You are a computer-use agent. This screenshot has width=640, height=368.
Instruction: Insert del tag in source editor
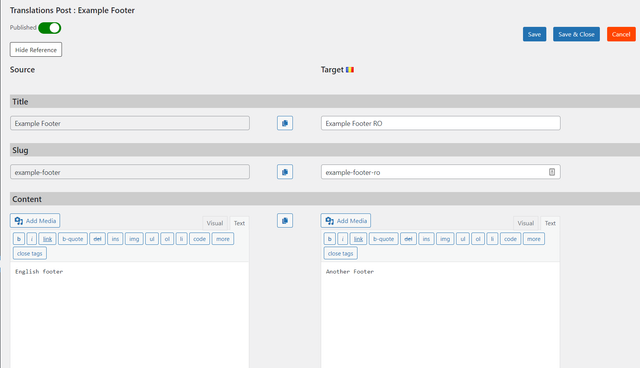click(x=98, y=239)
